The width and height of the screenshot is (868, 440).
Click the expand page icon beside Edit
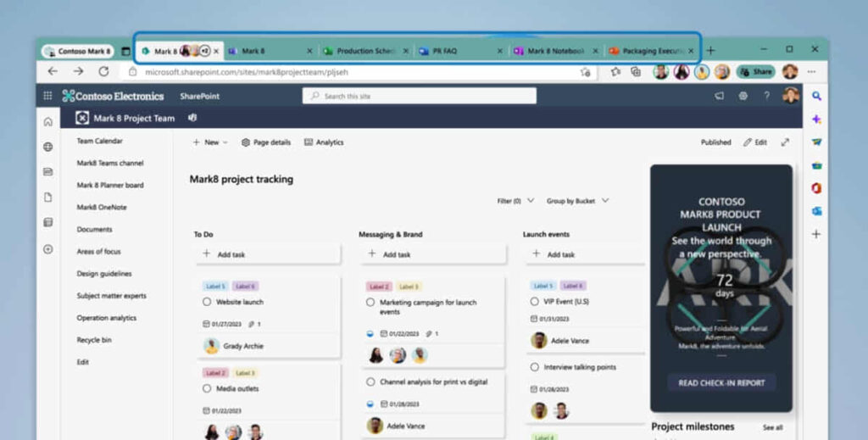pos(785,142)
